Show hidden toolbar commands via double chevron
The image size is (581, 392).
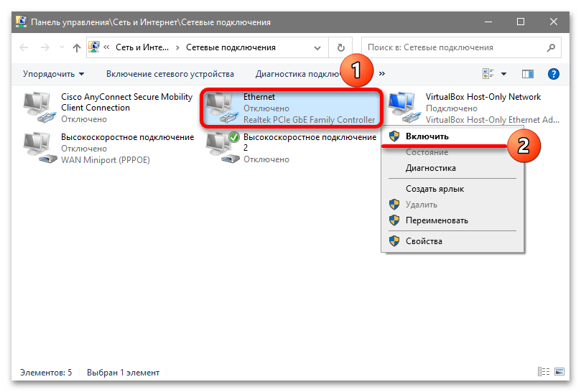(x=382, y=74)
